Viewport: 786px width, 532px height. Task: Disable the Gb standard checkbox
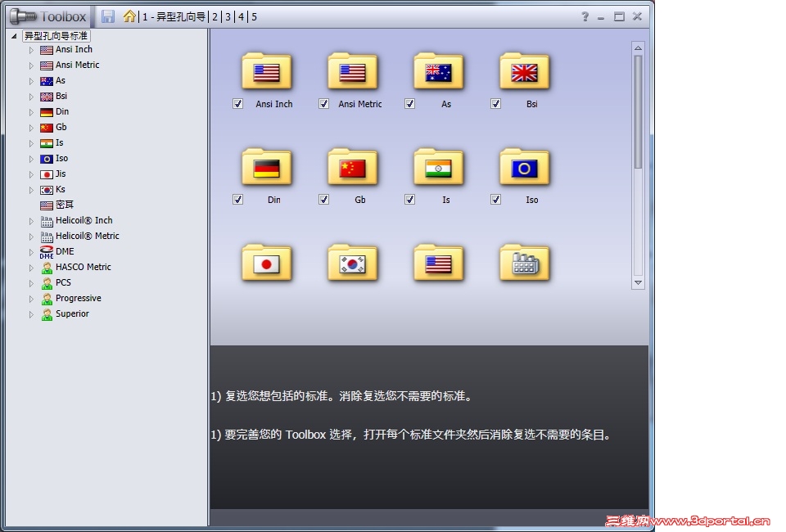[324, 200]
